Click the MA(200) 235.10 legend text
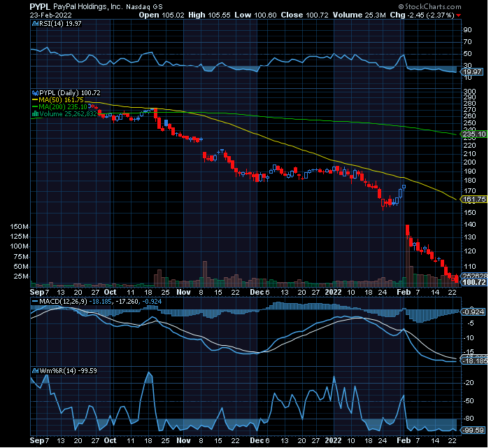 click(63, 107)
